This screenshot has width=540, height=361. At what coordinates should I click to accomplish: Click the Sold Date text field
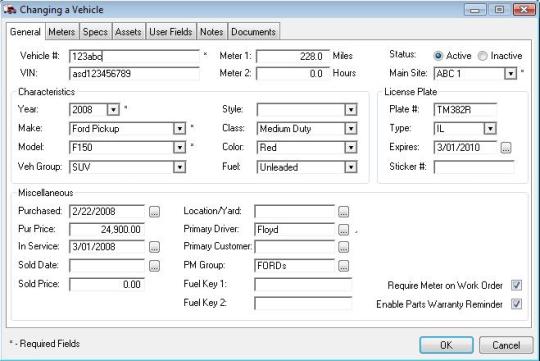click(107, 266)
